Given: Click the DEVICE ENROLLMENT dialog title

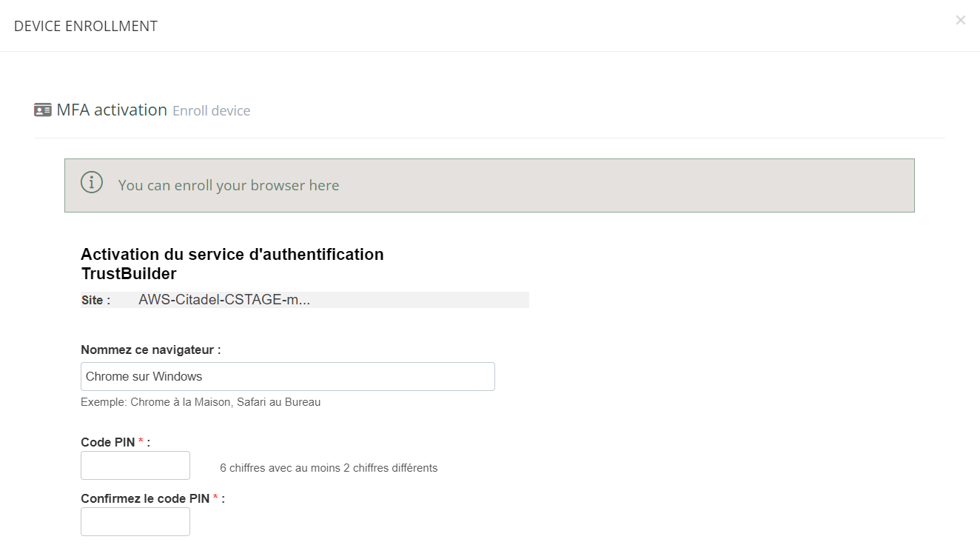Looking at the screenshot, I should coord(86,26).
